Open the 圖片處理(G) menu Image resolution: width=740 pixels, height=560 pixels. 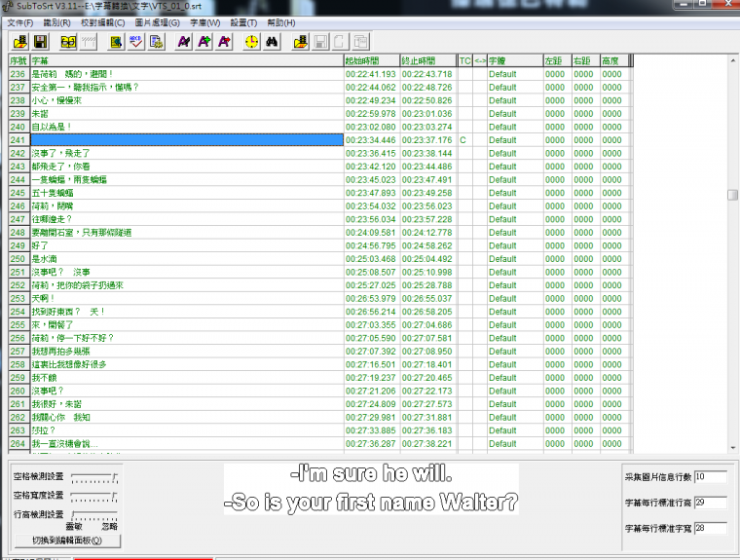(158, 22)
